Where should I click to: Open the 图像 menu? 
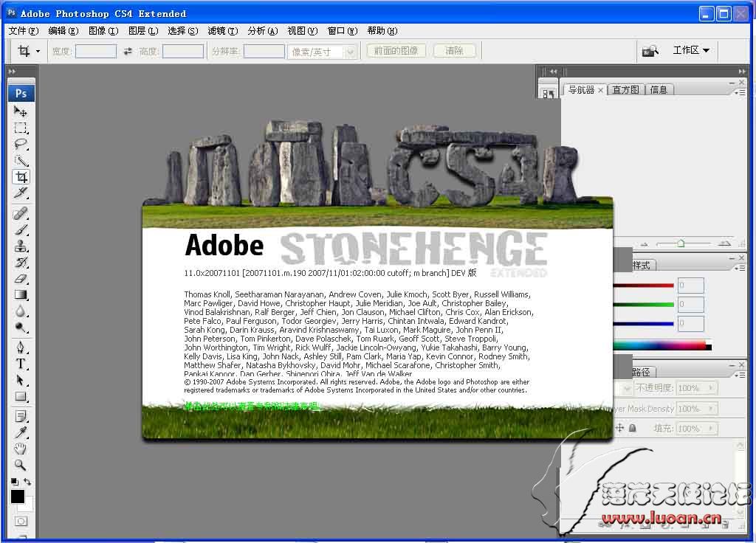point(103,31)
